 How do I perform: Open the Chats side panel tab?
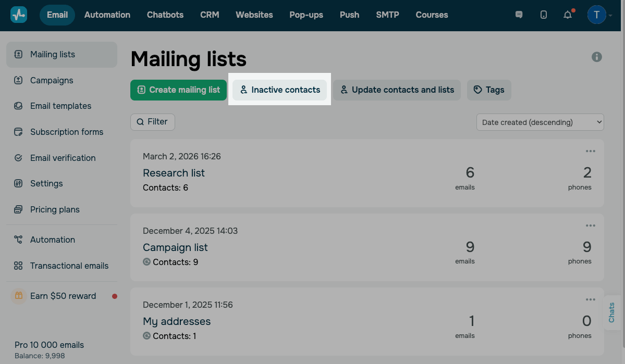point(612,312)
